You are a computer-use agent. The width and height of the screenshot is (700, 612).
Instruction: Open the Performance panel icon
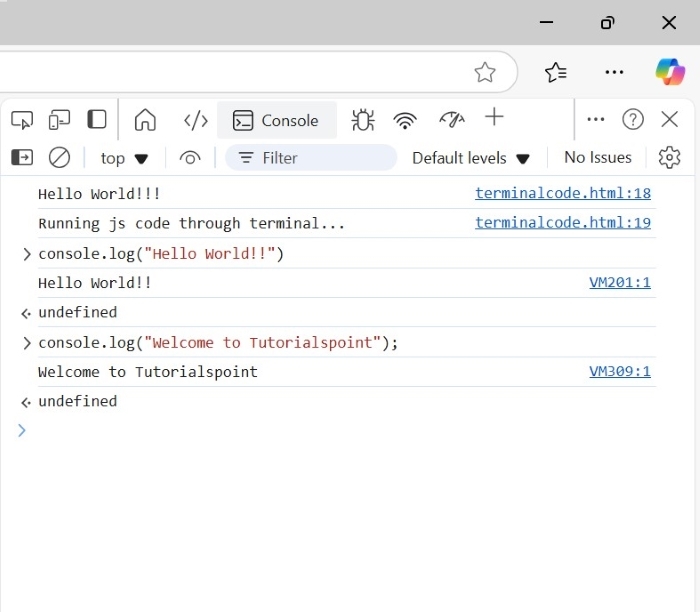click(452, 120)
